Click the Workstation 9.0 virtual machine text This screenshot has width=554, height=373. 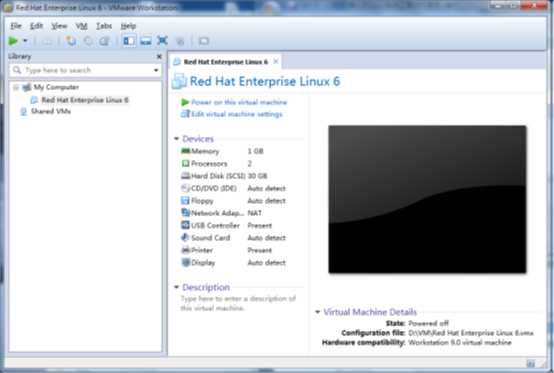[x=460, y=342]
